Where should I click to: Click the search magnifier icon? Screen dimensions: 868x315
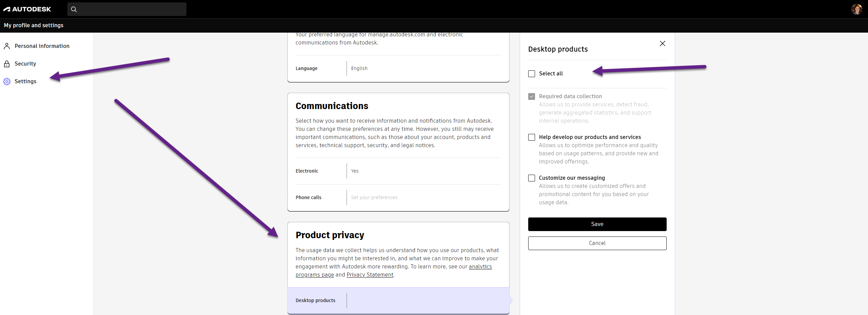74,9
